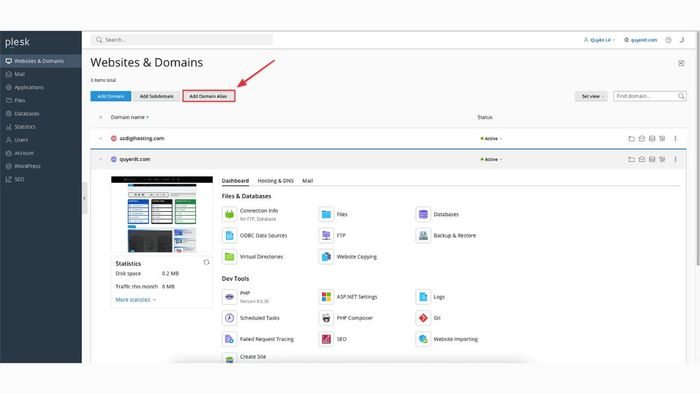Expand the azdigihosting.com row

(x=100, y=138)
